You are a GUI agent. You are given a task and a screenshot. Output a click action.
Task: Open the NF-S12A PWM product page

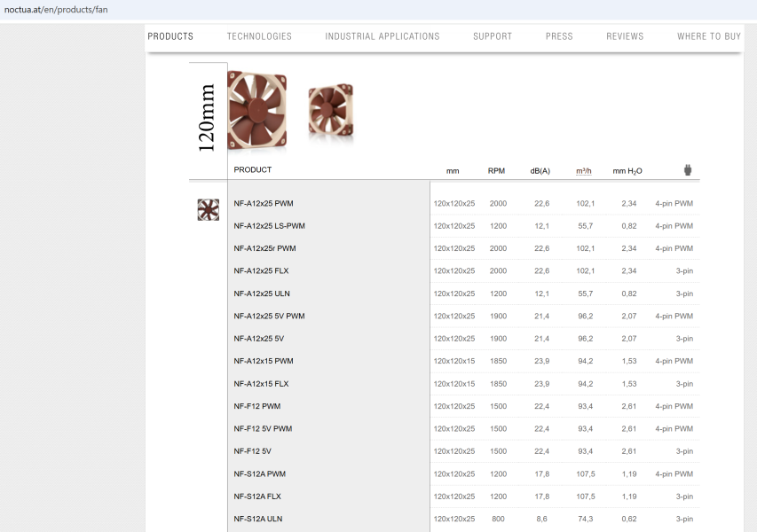tap(260, 474)
